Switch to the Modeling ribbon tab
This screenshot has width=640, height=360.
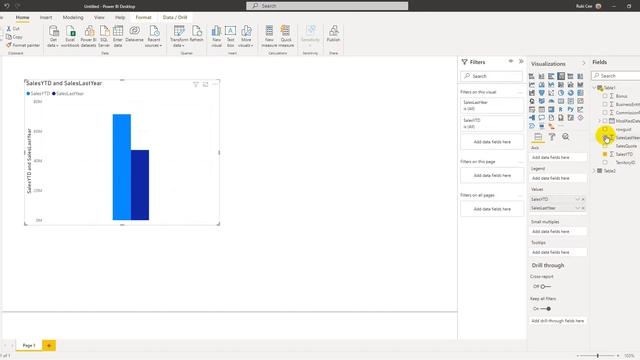73,18
